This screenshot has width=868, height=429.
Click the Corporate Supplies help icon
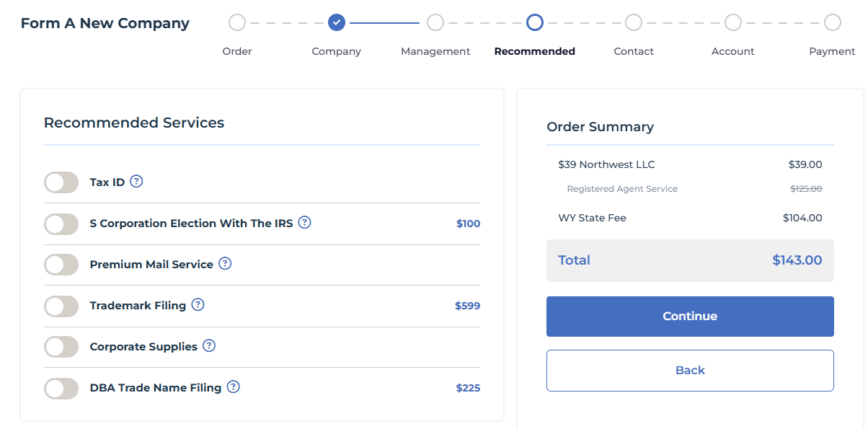(209, 345)
